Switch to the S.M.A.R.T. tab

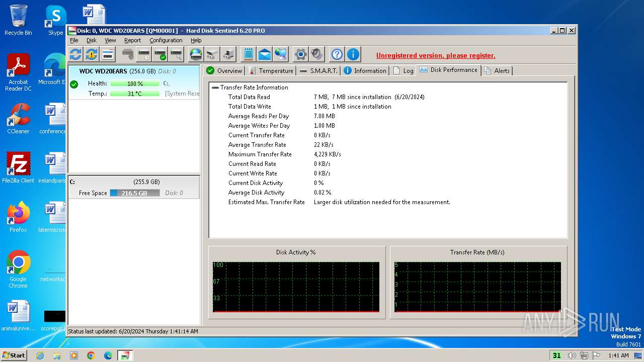pyautogui.click(x=318, y=71)
